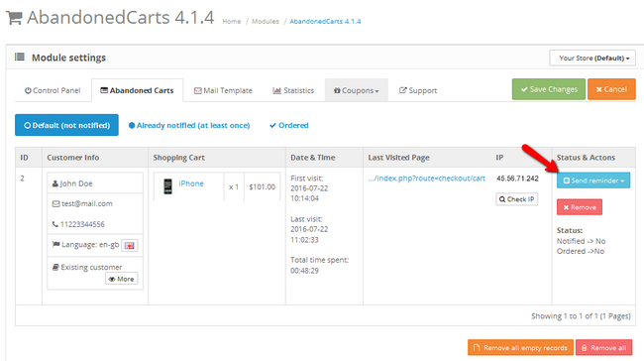Click the Total time spent value 00:48:29
Image resolution: width=644 pixels, height=361 pixels.
pos(304,271)
